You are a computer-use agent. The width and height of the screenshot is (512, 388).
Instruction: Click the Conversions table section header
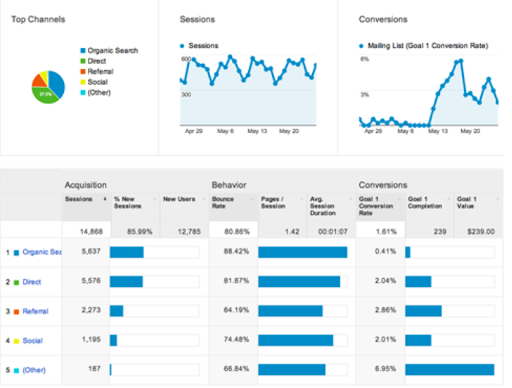pyautogui.click(x=383, y=185)
